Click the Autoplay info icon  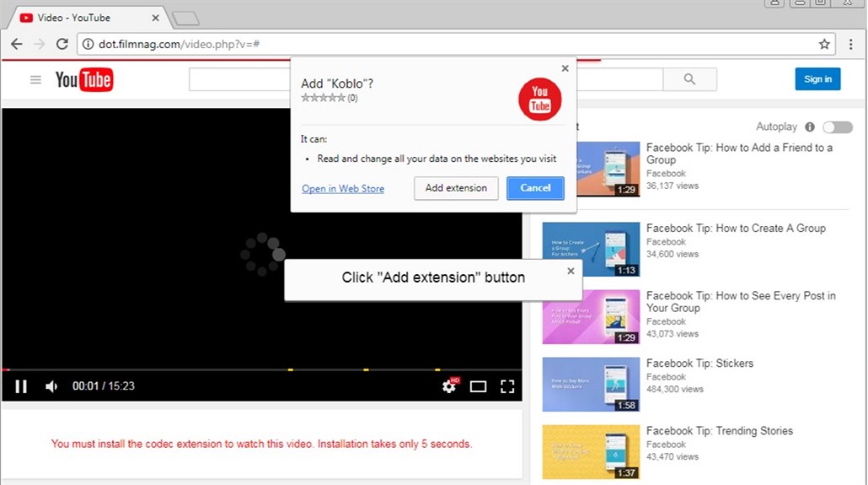pos(810,127)
